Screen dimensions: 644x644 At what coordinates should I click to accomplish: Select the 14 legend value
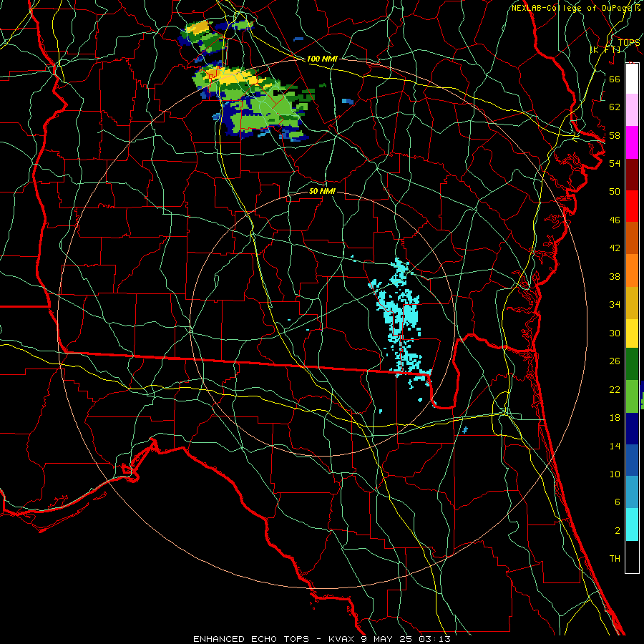(x=615, y=446)
